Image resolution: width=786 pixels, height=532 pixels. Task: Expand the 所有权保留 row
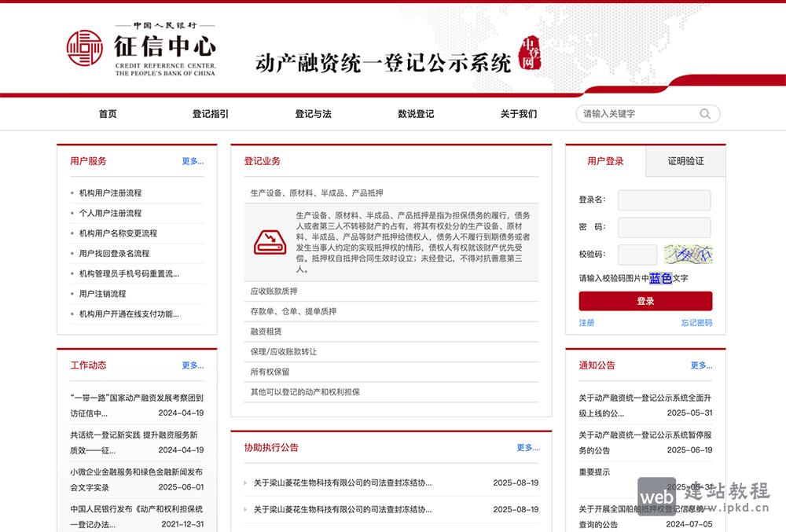click(x=391, y=372)
